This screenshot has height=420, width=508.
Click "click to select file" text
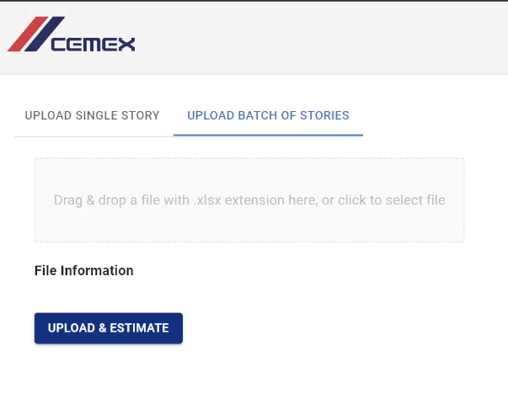click(392, 200)
